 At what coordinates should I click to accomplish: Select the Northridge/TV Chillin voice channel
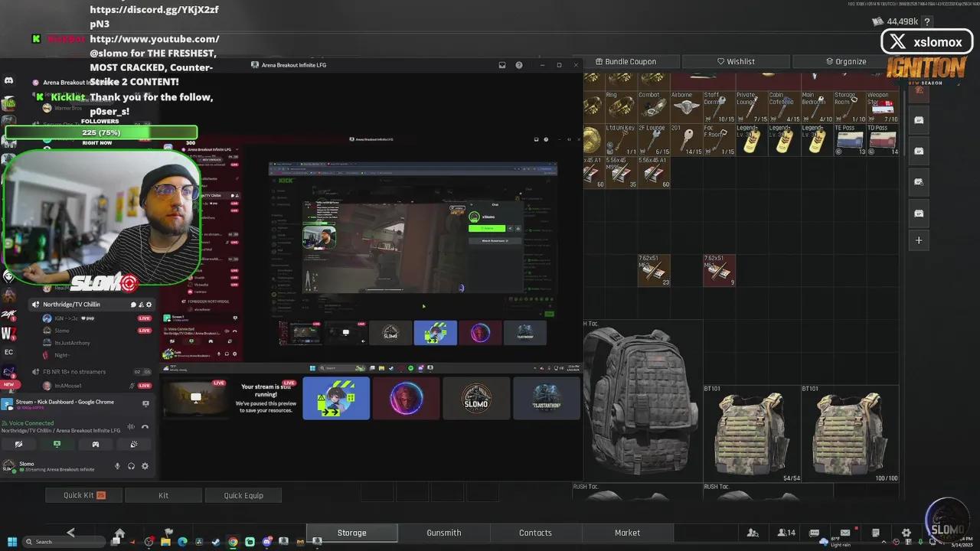[71, 305]
